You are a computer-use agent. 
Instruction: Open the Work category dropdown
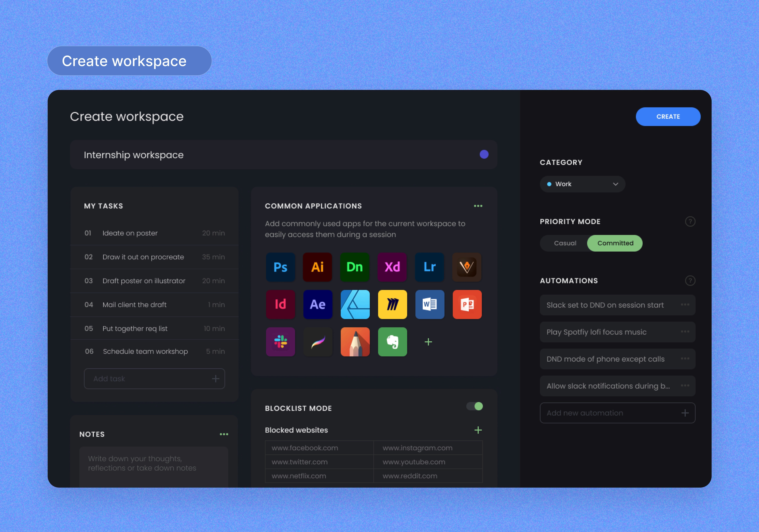582,184
